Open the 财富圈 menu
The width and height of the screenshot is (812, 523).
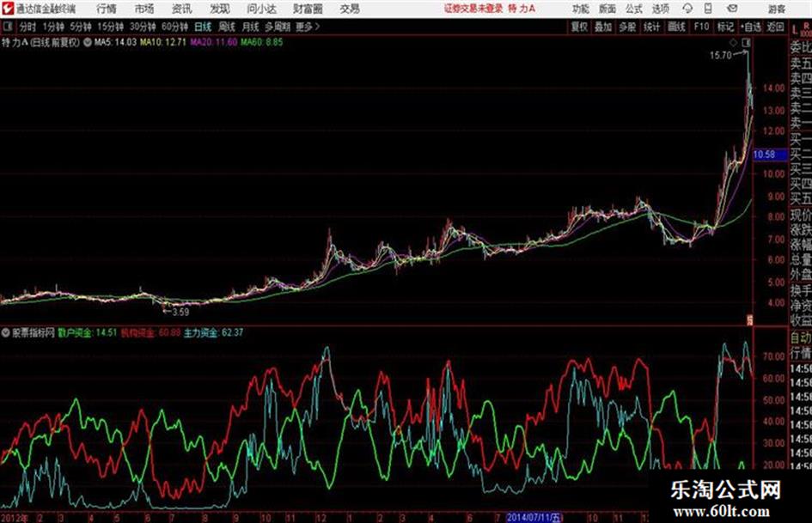[x=308, y=9]
